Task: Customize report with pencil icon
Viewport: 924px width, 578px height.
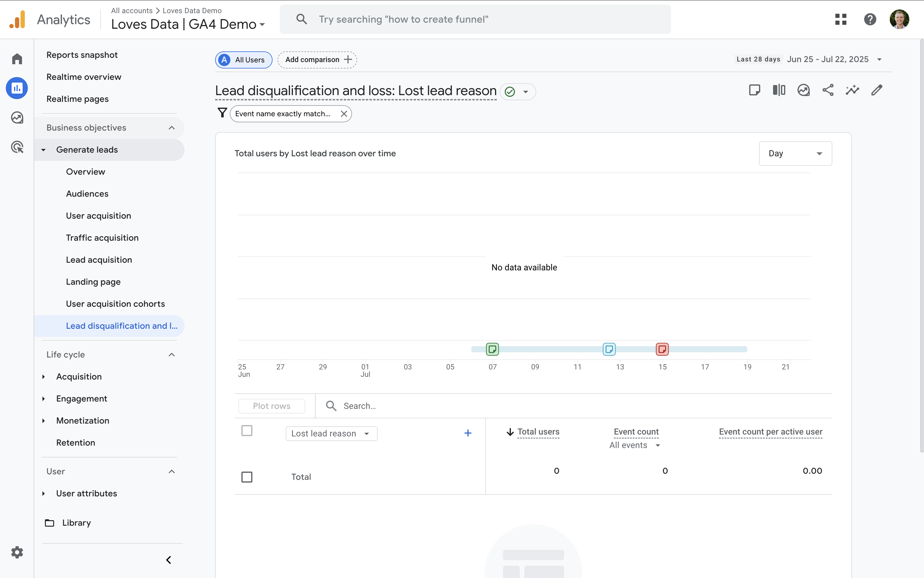Action: tap(877, 90)
